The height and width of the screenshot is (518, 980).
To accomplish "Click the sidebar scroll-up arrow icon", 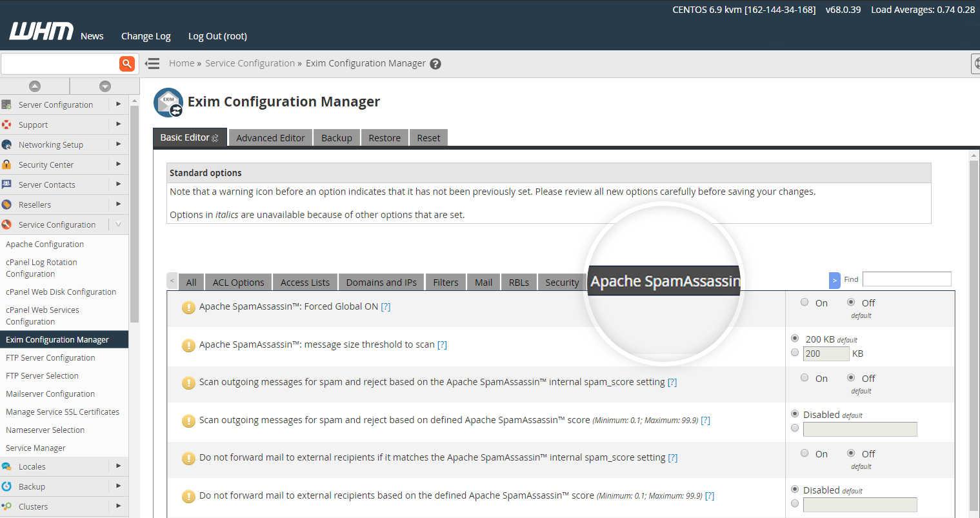I will click(35, 86).
